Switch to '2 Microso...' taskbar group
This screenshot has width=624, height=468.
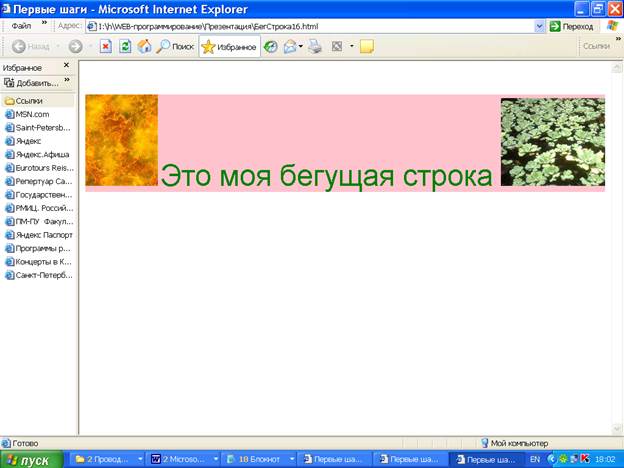tap(180, 459)
